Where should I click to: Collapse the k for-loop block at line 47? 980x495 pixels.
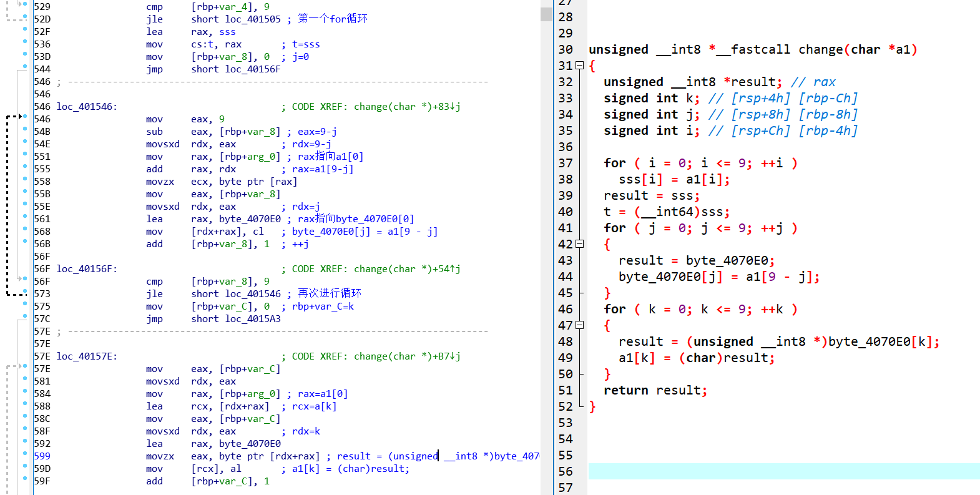tap(579, 325)
